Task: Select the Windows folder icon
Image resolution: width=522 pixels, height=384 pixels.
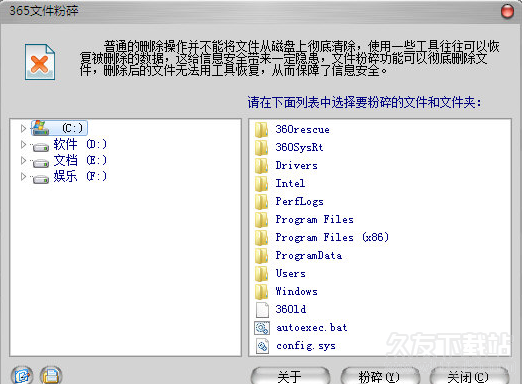Action: 261,292
